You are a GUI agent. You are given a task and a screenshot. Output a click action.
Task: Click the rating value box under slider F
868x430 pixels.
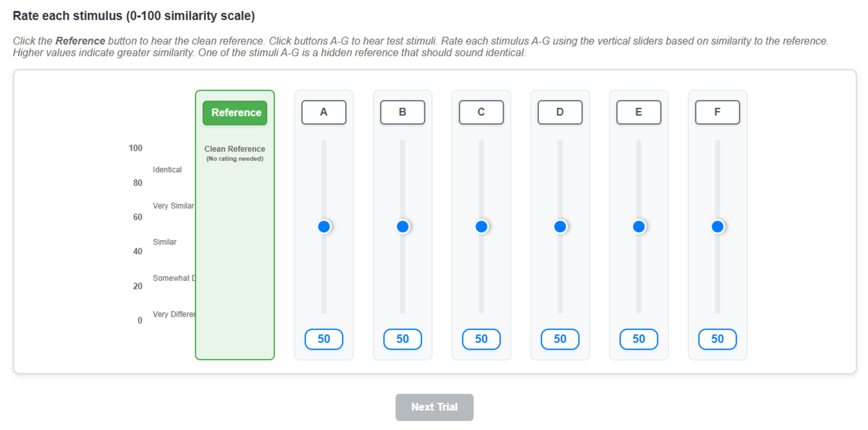(x=717, y=339)
